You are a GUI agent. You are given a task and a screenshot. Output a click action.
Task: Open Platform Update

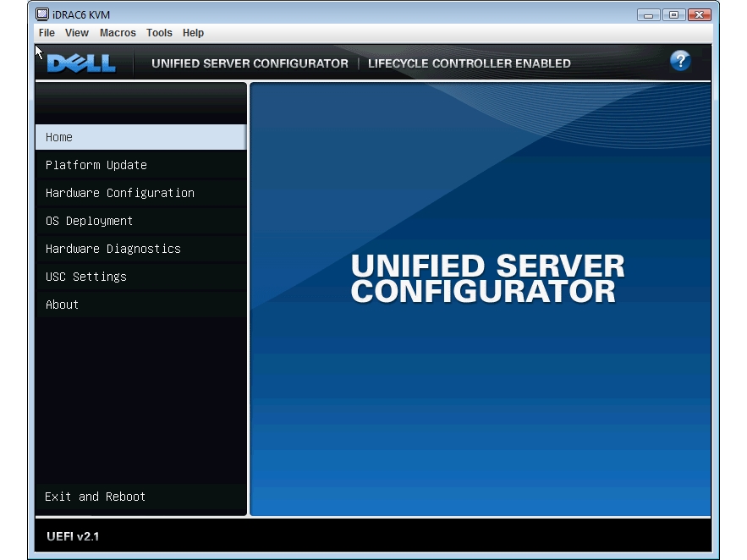point(141,165)
